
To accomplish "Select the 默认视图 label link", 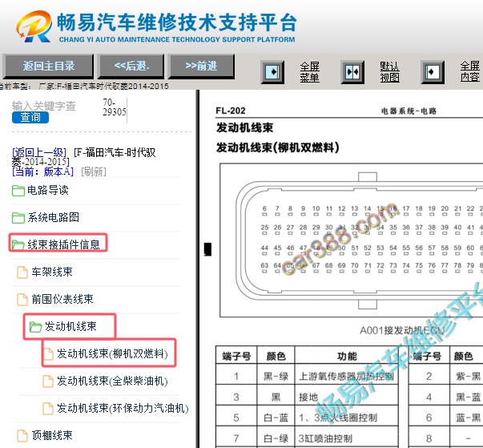I will point(389,72).
